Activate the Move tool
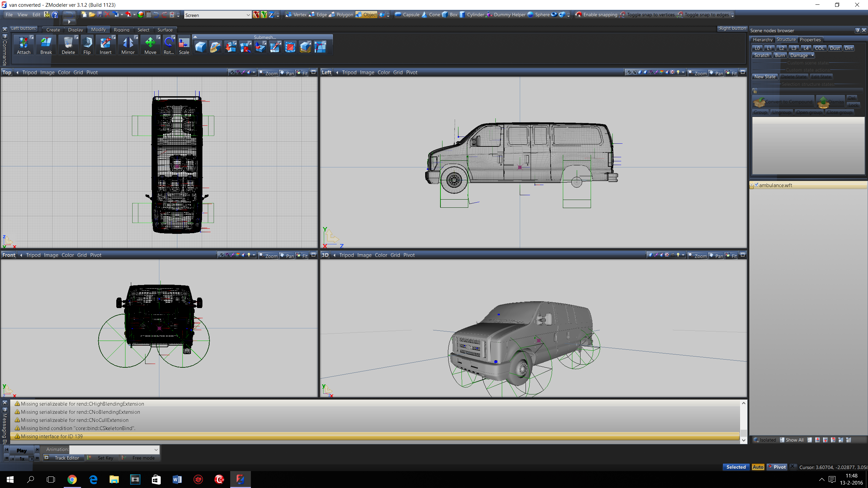This screenshot has width=868, height=488. click(150, 45)
